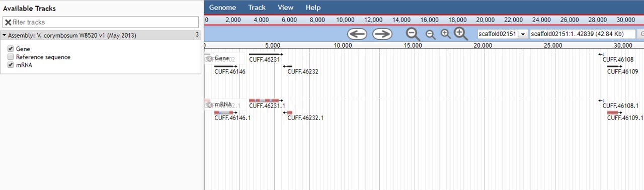The width and height of the screenshot is (644, 190).
Task: Open the Track menu
Action: [257, 8]
